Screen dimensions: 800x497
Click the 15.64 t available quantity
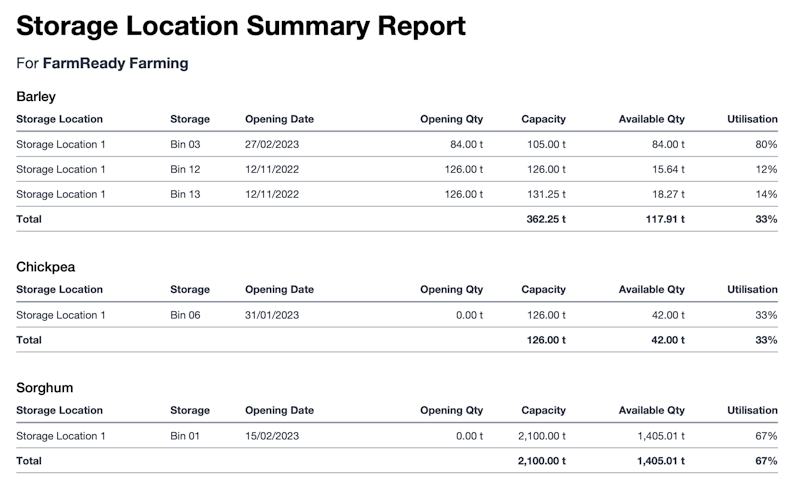tap(667, 169)
